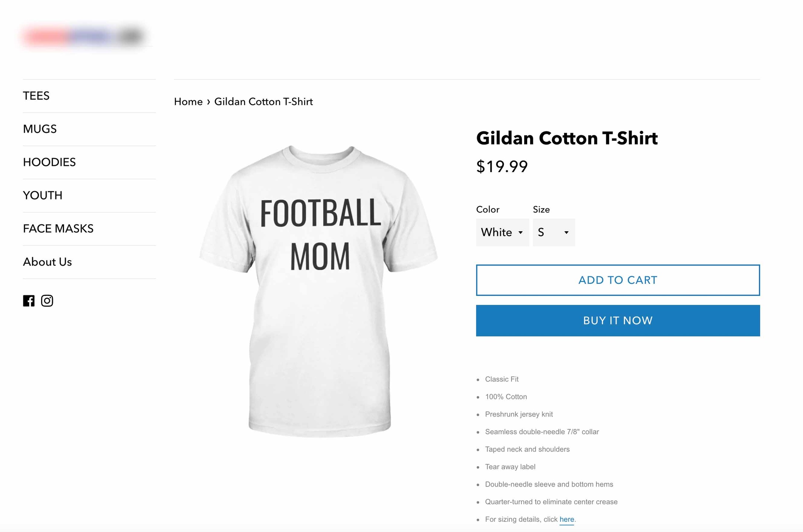Image resolution: width=803 pixels, height=532 pixels.
Task: Select the YOUTH menu item
Action: (43, 195)
